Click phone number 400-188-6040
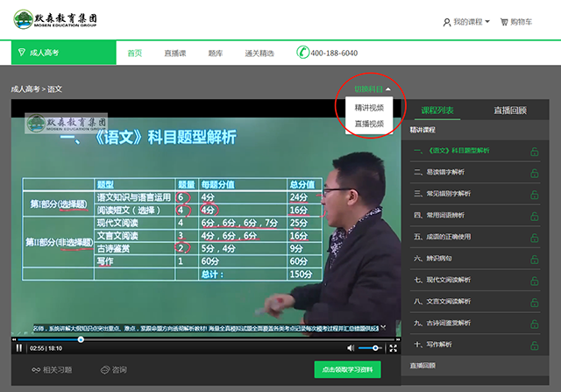Viewport: 561px width, 392px height. (x=334, y=53)
